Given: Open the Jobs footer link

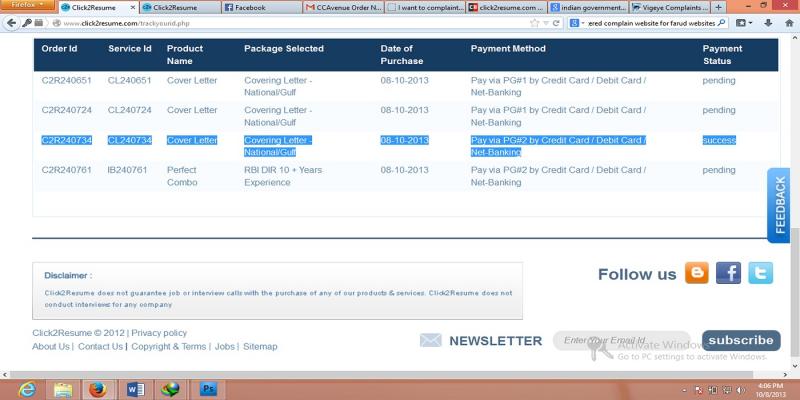Looking at the screenshot, I should 224,346.
